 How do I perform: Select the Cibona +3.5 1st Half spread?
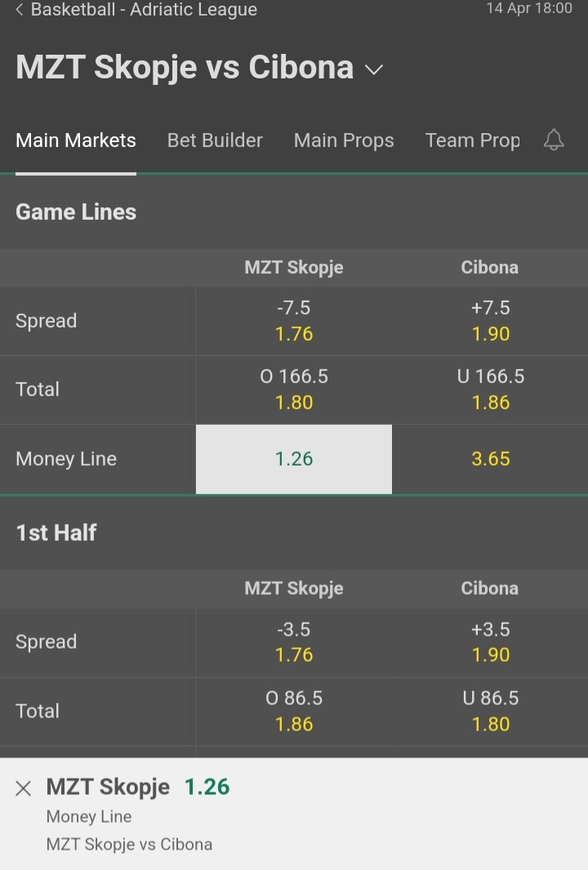point(490,642)
